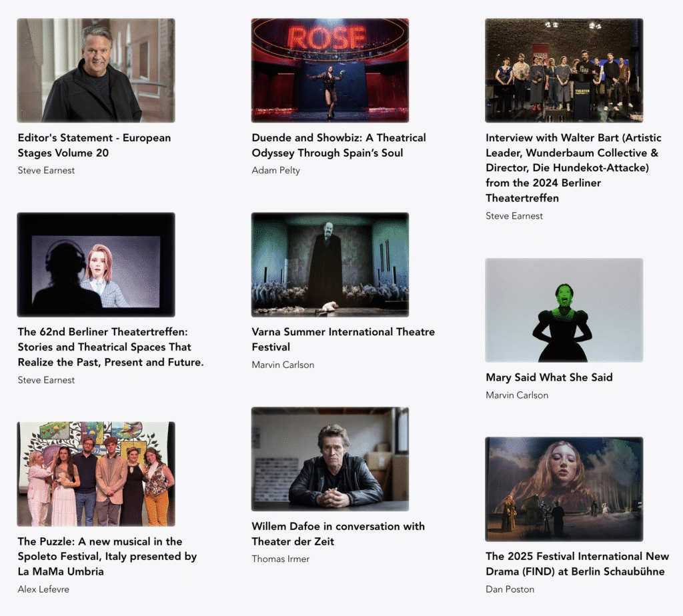Open the Varna festival dark-cloaked figure image
Viewport: 683px width, 616px height.
[329, 265]
